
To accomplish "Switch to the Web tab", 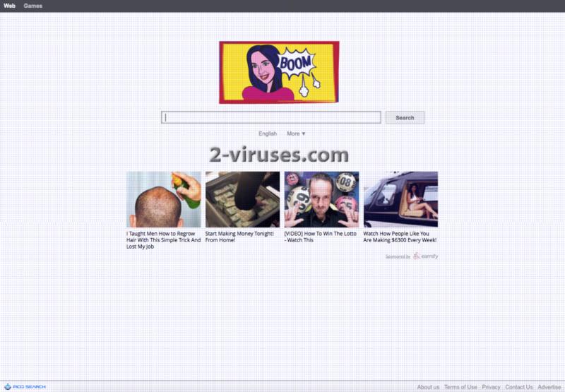I will point(9,6).
